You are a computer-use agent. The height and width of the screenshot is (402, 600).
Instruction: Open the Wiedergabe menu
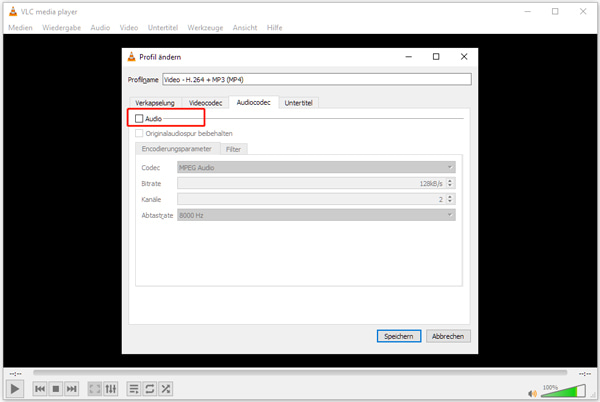pos(62,28)
